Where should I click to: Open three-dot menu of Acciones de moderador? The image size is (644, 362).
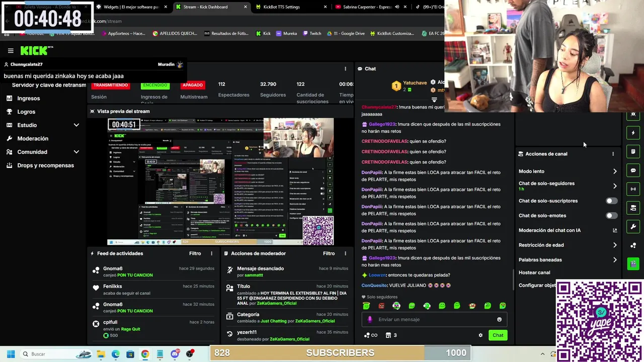coord(345,253)
